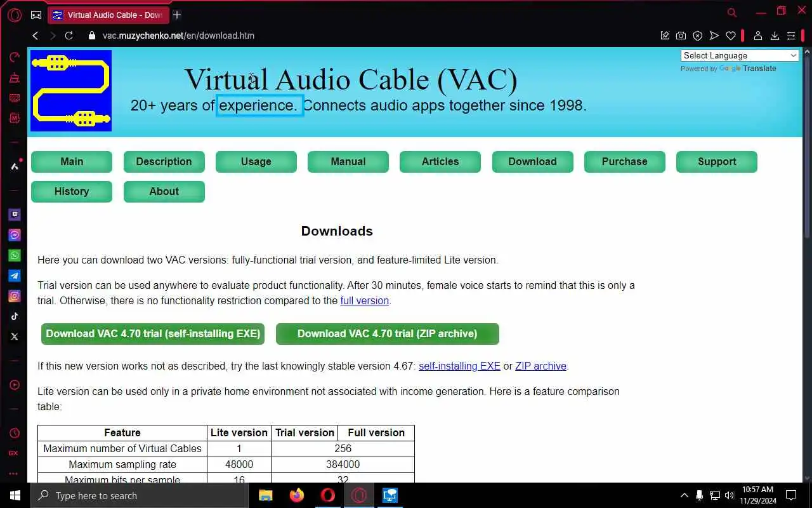Viewport: 812px width, 508px height.
Task: Open the Download menu button
Action: 532,161
